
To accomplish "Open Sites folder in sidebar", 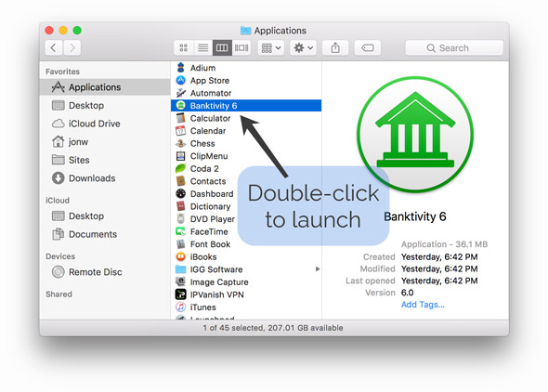I will tap(105, 160).
